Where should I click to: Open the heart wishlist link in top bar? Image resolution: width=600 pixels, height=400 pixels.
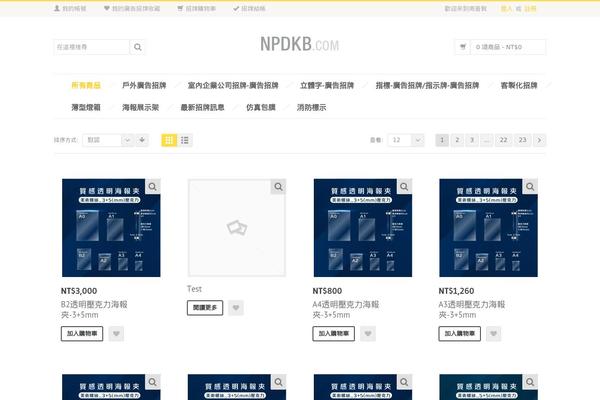pyautogui.click(x=132, y=8)
